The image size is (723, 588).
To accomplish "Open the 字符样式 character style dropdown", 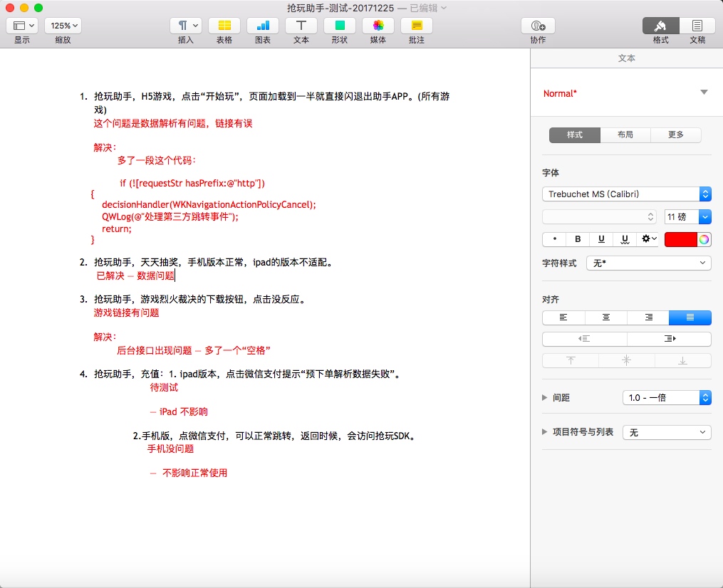I will (649, 263).
